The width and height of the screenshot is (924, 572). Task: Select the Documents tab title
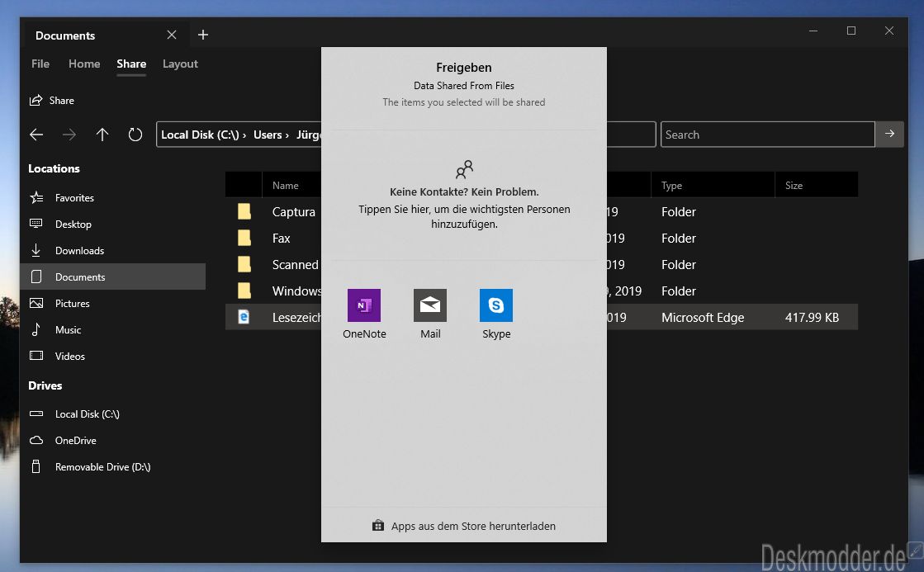pos(65,35)
